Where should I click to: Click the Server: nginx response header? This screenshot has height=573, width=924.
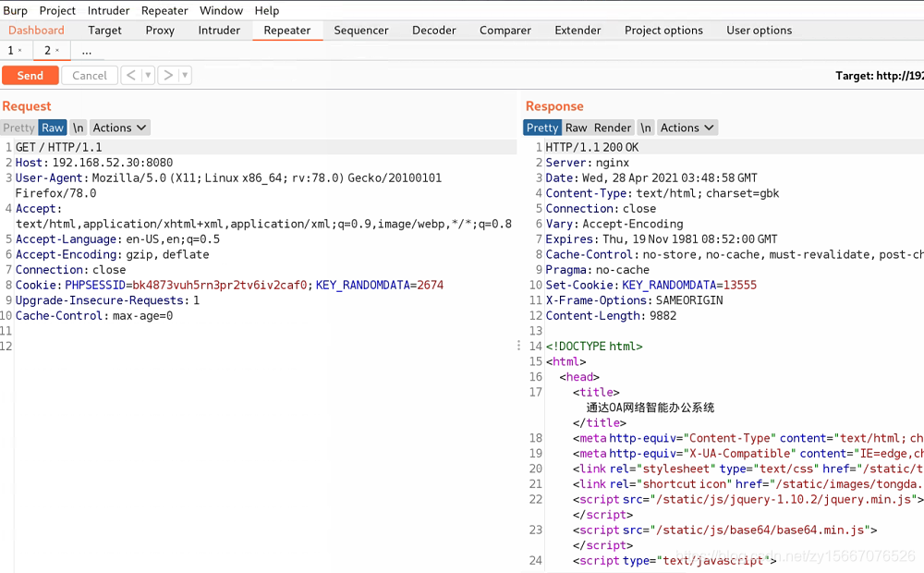(587, 162)
